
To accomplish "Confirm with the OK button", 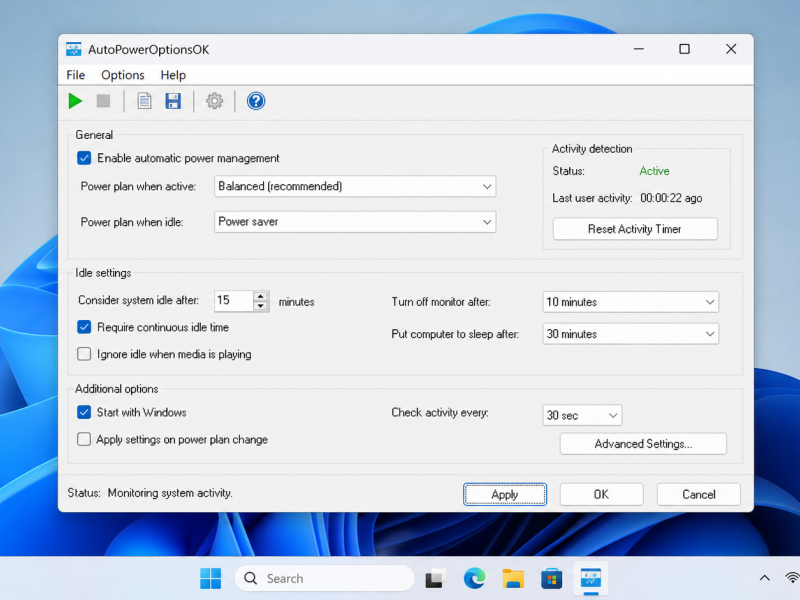I will pos(602,494).
